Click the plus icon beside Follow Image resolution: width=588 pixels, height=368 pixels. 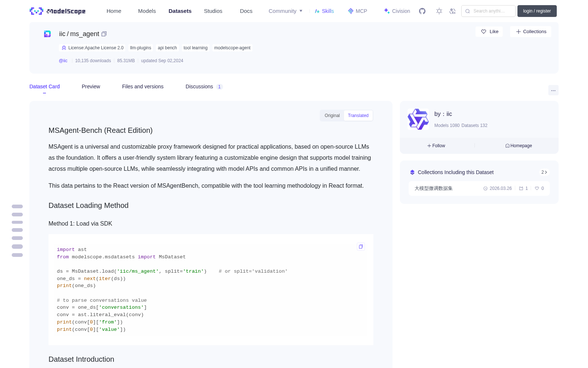click(429, 146)
